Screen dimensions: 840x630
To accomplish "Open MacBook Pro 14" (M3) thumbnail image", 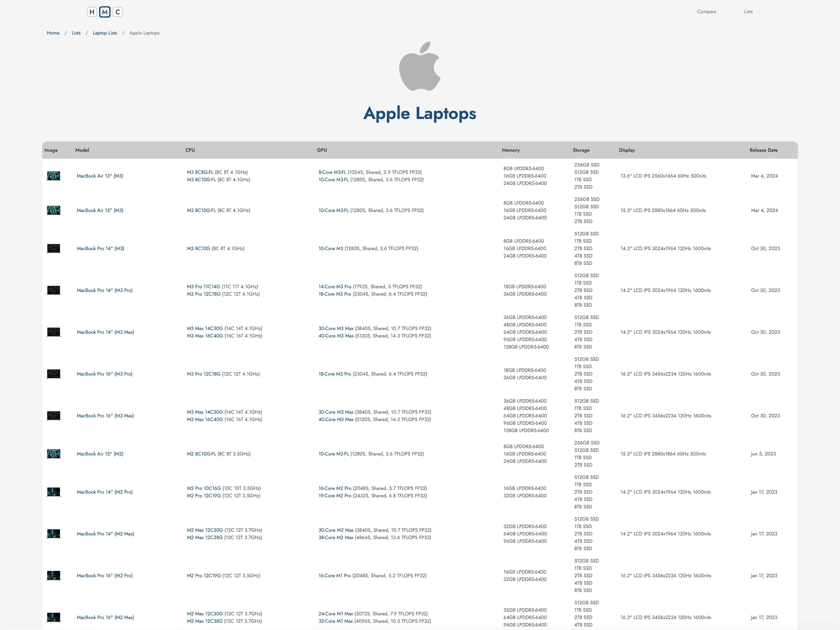I will (54, 248).
